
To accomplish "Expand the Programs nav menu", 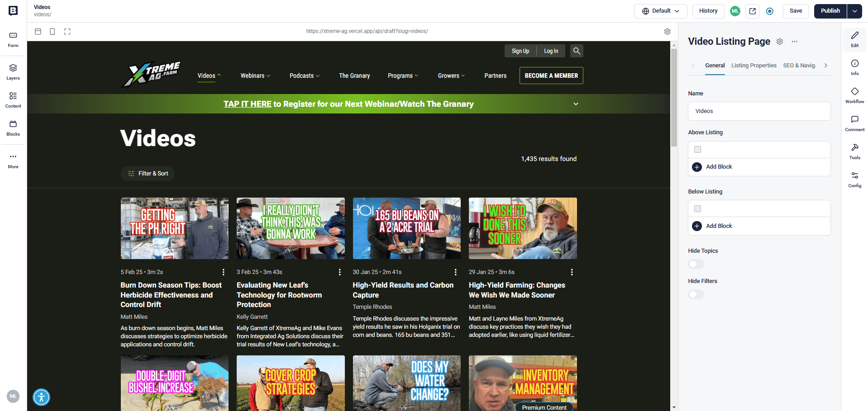I will pyautogui.click(x=403, y=76).
